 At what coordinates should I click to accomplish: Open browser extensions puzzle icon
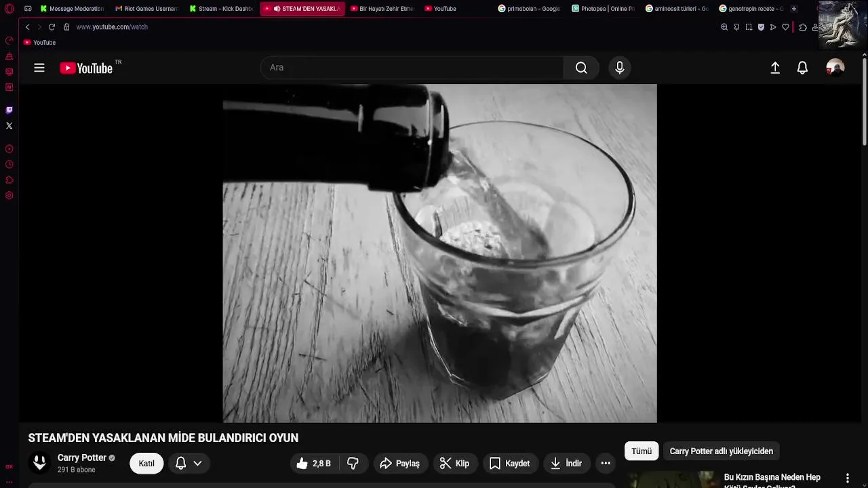point(803,27)
